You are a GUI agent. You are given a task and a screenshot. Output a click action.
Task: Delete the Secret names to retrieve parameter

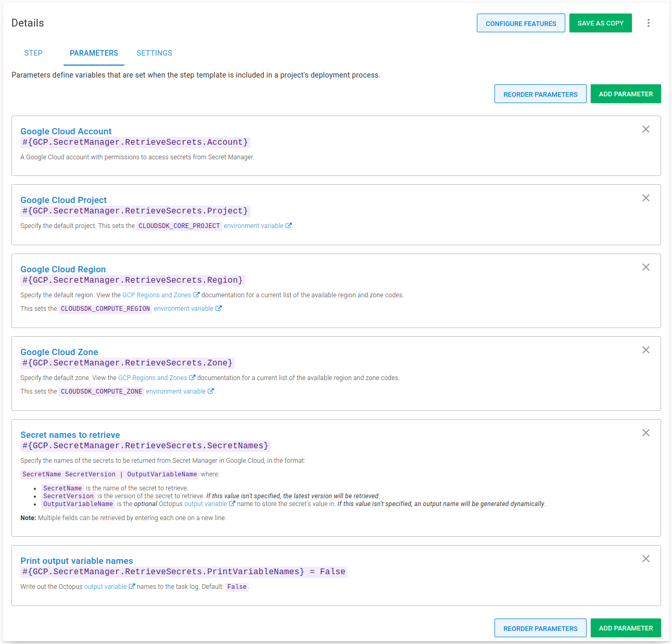point(645,433)
